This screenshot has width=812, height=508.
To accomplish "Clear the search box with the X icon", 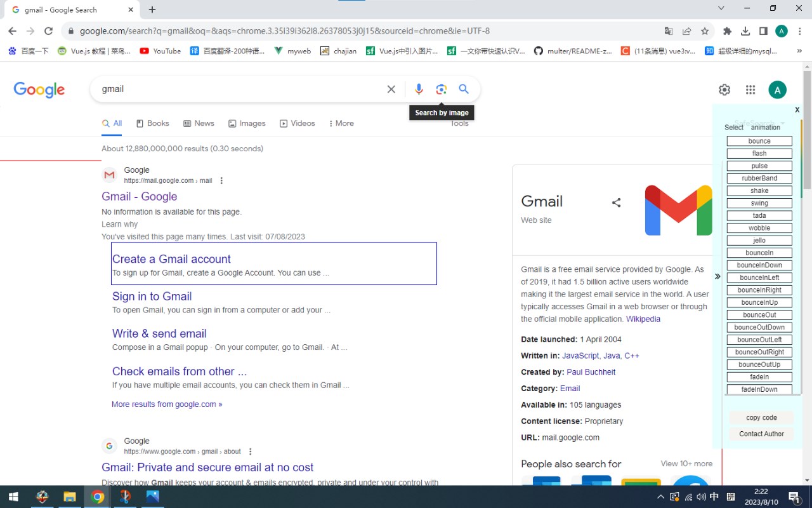I will pos(391,90).
